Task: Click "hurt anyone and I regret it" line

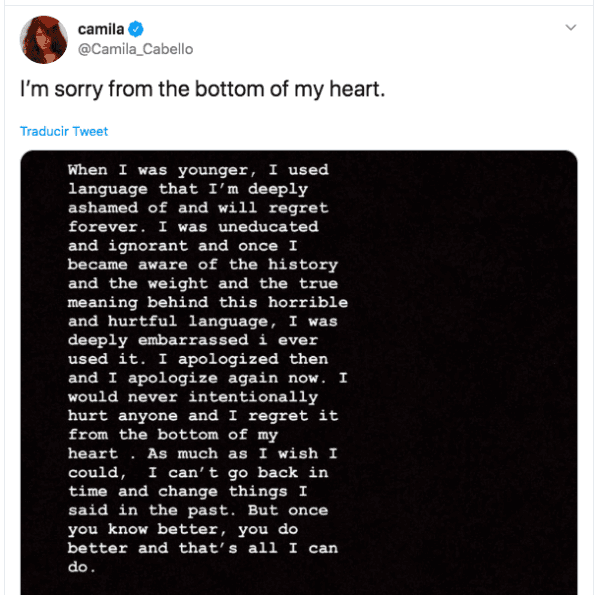Action: 202,416
